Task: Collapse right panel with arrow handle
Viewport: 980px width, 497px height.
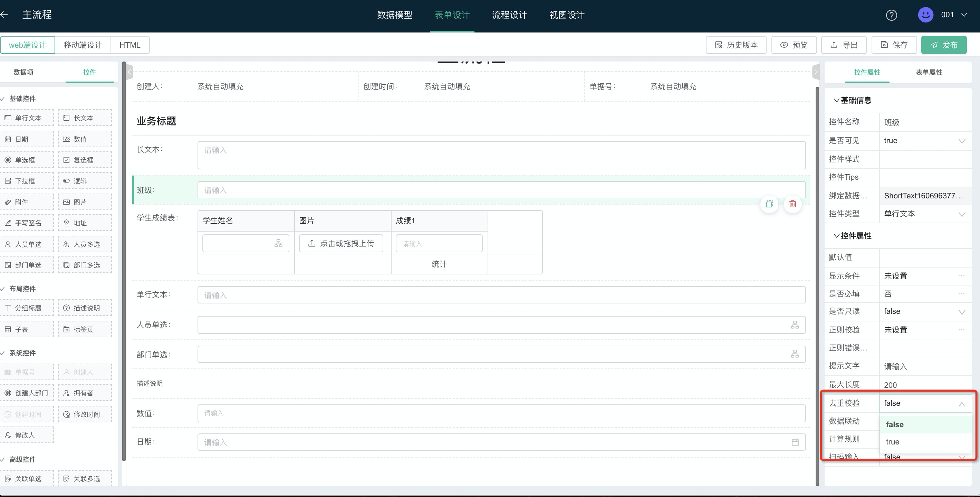Action: [x=815, y=72]
